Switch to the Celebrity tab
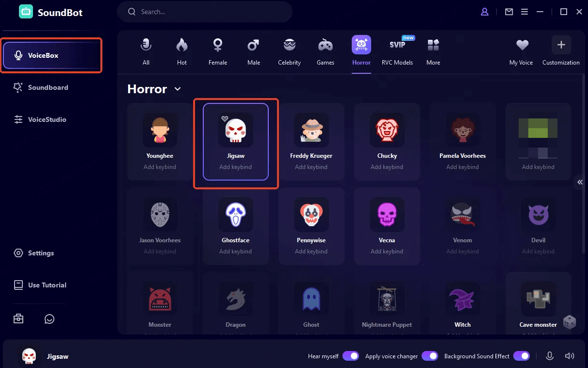 [x=289, y=52]
